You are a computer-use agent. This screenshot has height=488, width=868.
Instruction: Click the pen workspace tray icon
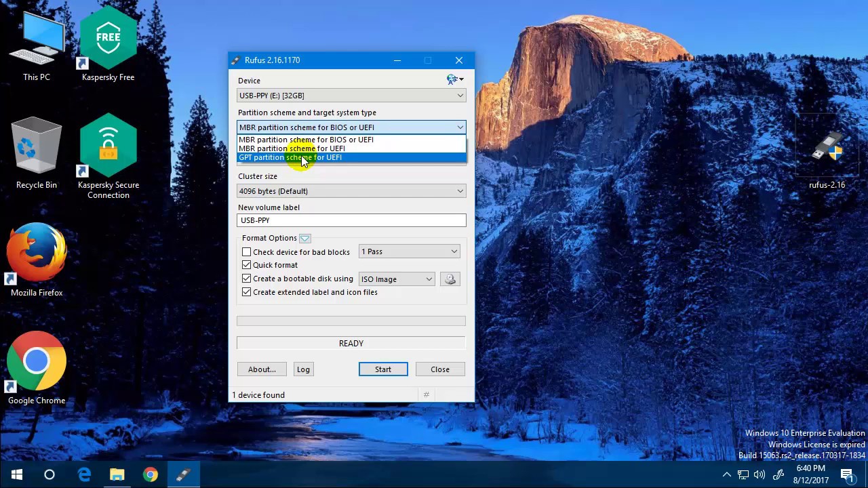point(778,475)
